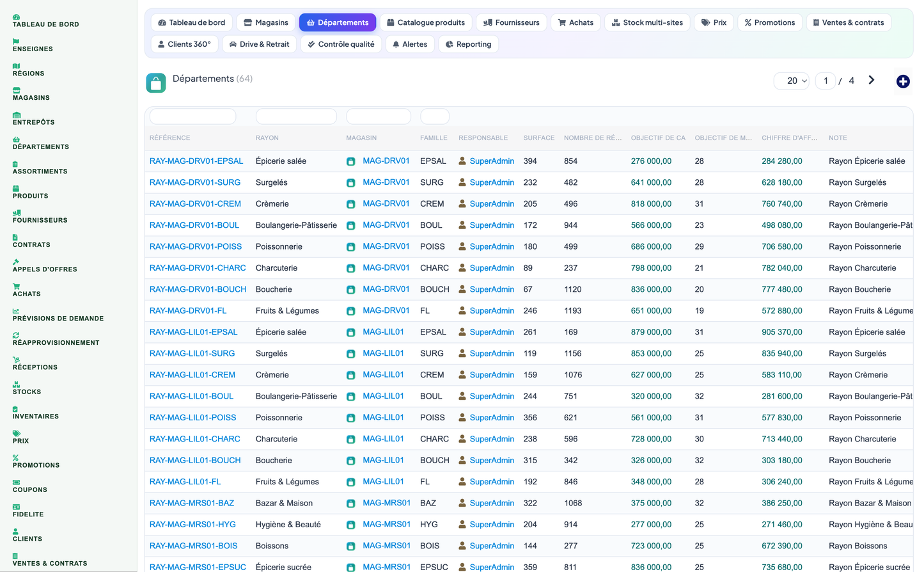
Task: Open Fournisseurs in the sidebar
Action: 40,217
